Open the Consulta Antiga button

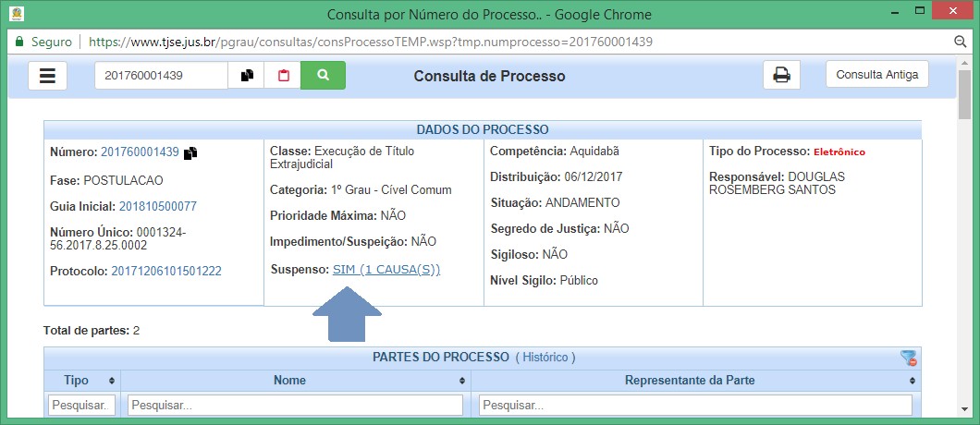point(876,75)
